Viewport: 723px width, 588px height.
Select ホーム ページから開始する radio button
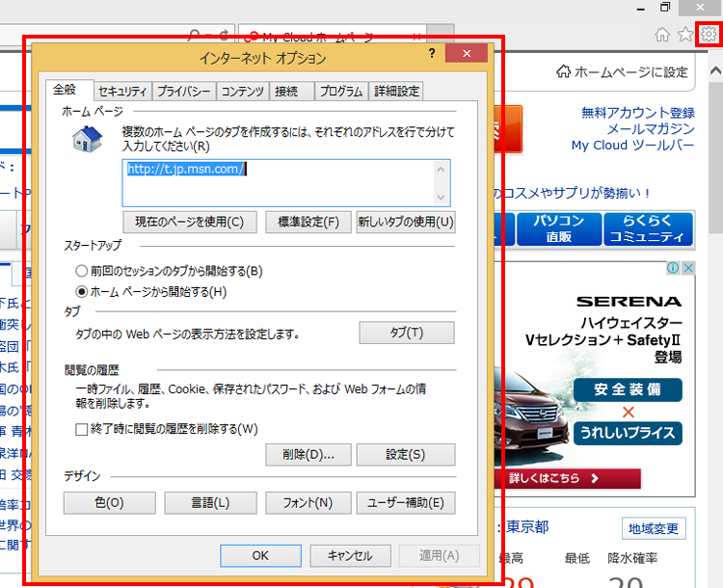pos(82,291)
